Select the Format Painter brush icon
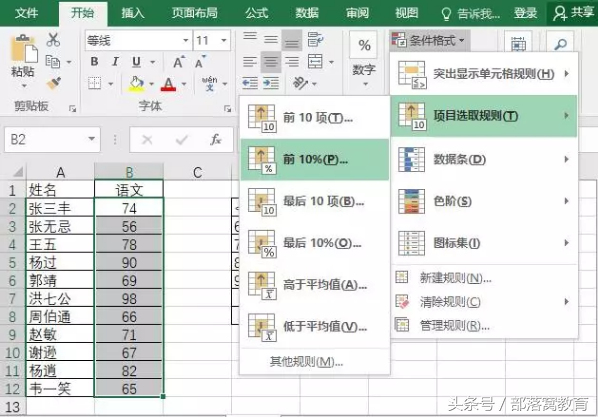Screen dimensions: 598x417 pyautogui.click(x=53, y=83)
